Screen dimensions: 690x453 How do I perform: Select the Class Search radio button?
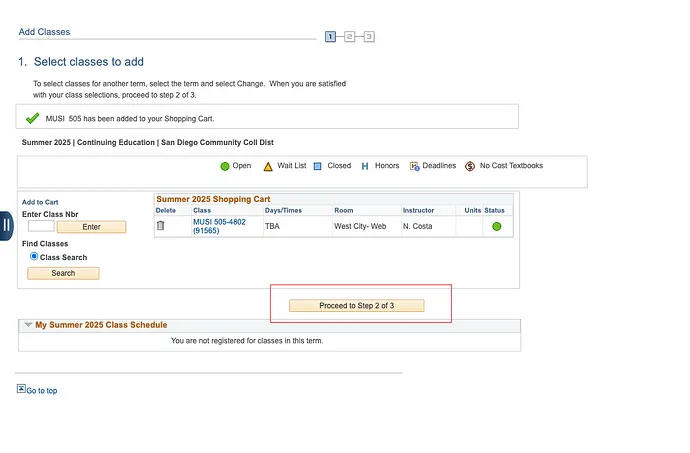[x=34, y=257]
